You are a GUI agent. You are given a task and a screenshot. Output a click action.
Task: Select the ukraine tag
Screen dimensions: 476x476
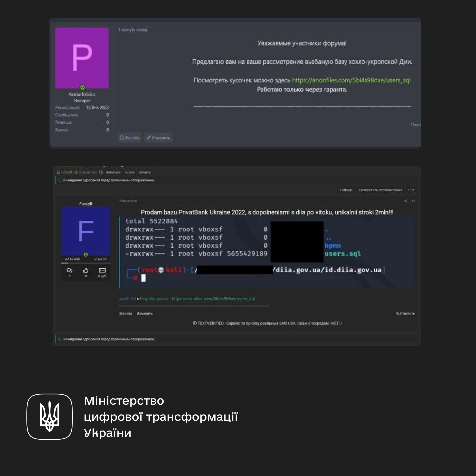point(145,172)
